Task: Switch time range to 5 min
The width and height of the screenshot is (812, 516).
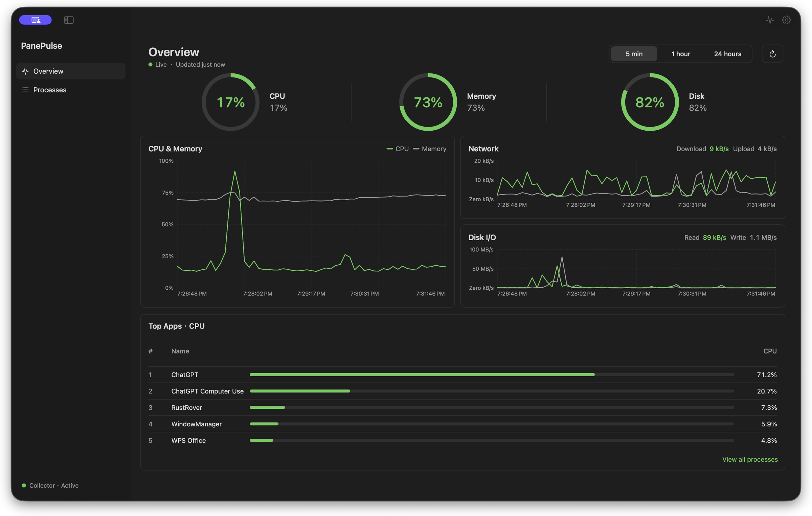Action: [634, 54]
